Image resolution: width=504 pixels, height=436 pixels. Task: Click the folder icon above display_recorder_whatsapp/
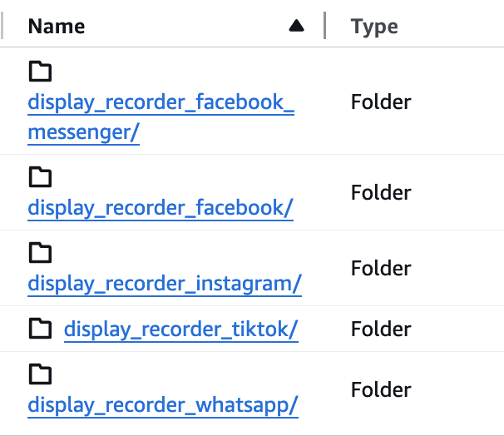[40, 375]
